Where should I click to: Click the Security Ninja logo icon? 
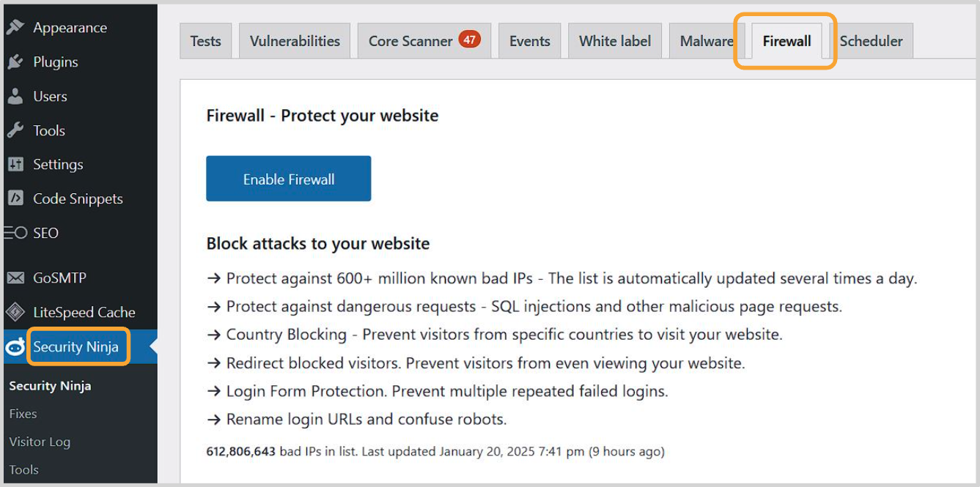point(15,347)
